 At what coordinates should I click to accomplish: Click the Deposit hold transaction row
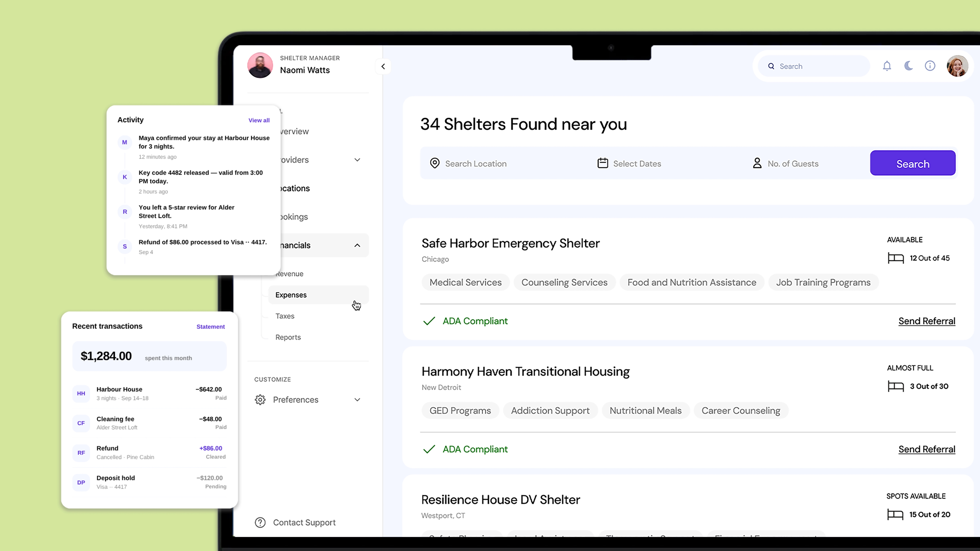[x=150, y=483]
